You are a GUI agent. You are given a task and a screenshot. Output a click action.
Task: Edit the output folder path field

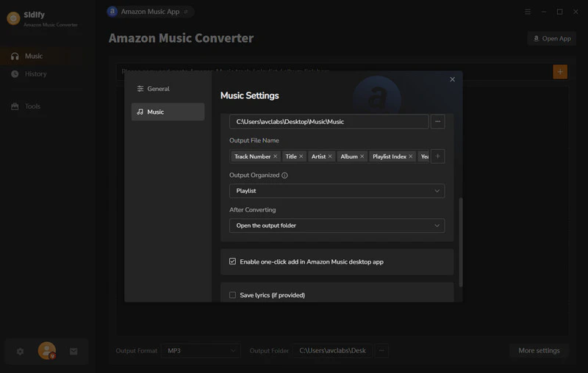(x=329, y=121)
